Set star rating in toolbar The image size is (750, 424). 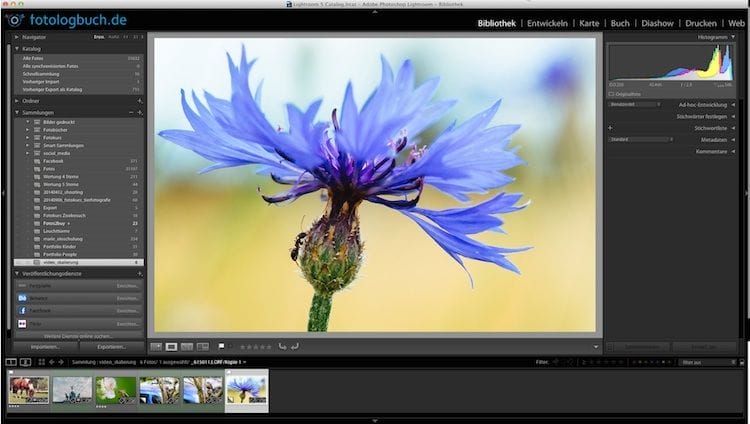pos(255,346)
